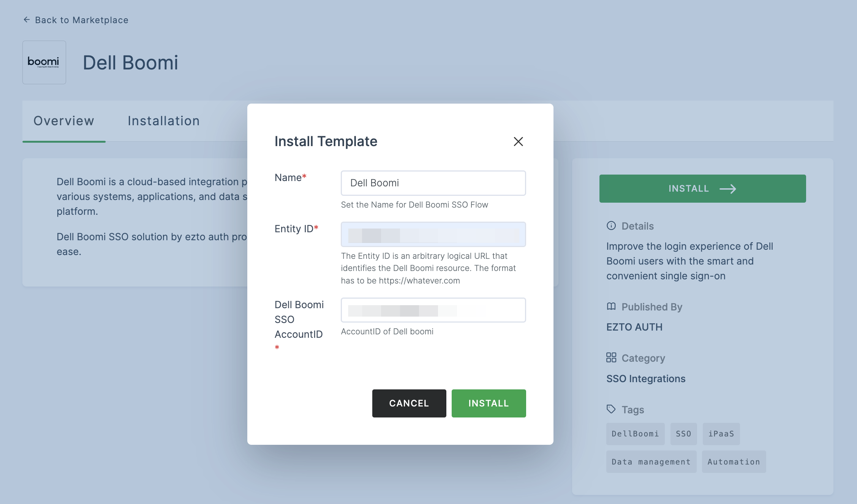Click the Dell Boomi SSO AccountID field
The width and height of the screenshot is (857, 504).
pyautogui.click(x=433, y=310)
